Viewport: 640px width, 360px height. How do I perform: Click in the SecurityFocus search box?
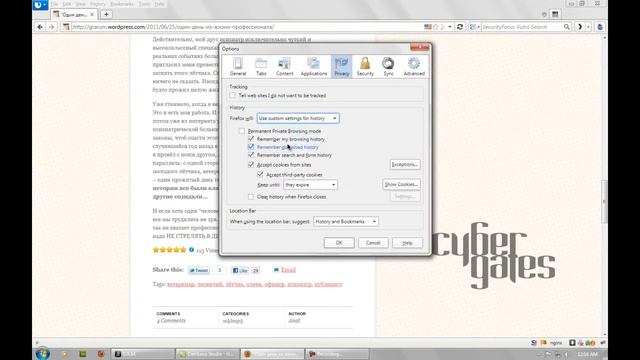522,27
